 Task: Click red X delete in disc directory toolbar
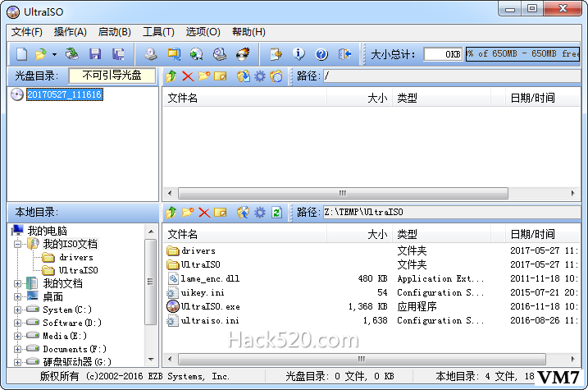tap(188, 76)
